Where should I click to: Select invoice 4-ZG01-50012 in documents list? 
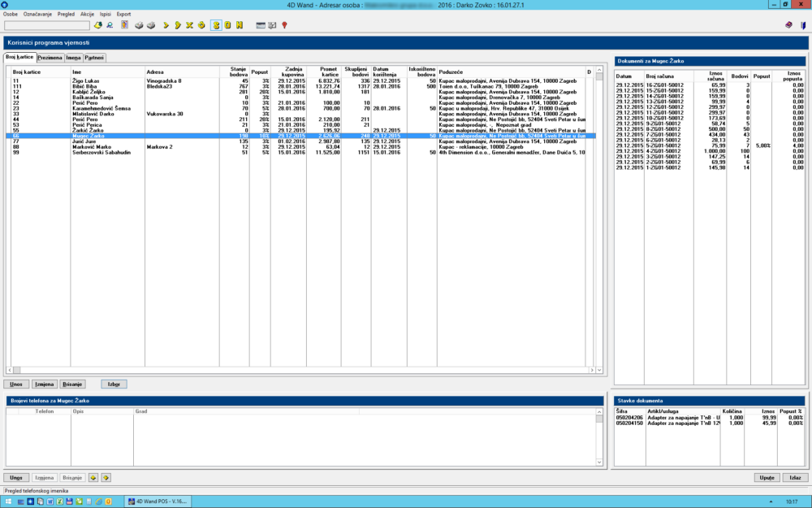coord(710,151)
